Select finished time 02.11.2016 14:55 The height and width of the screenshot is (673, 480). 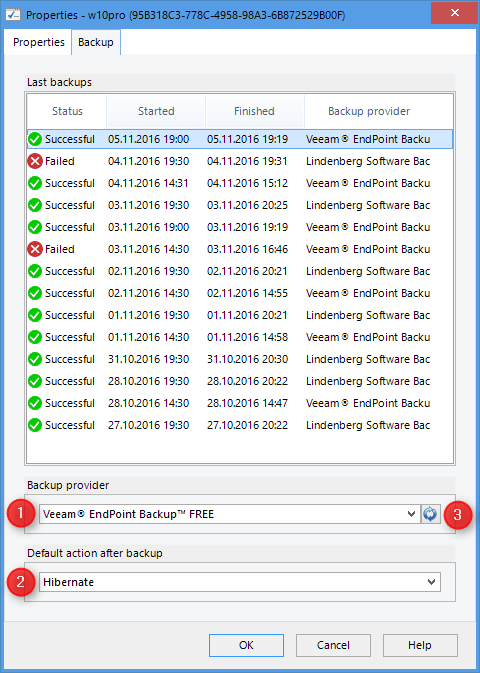tap(248, 293)
